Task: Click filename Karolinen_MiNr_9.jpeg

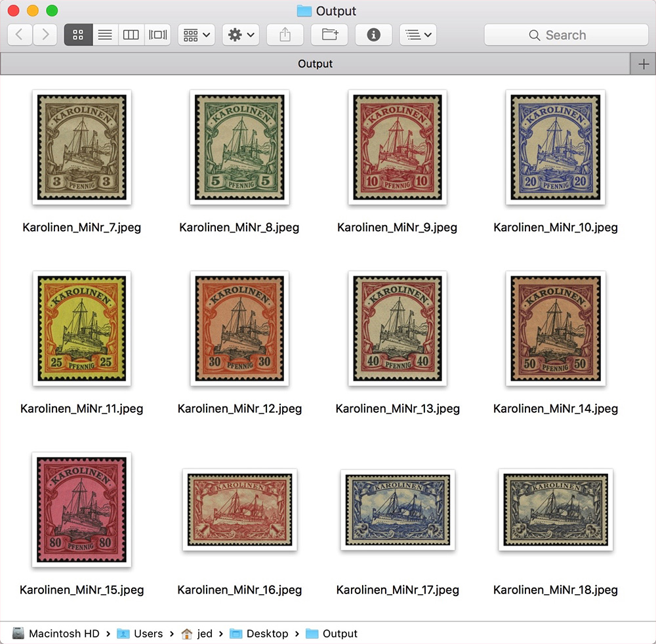Action: click(x=397, y=227)
